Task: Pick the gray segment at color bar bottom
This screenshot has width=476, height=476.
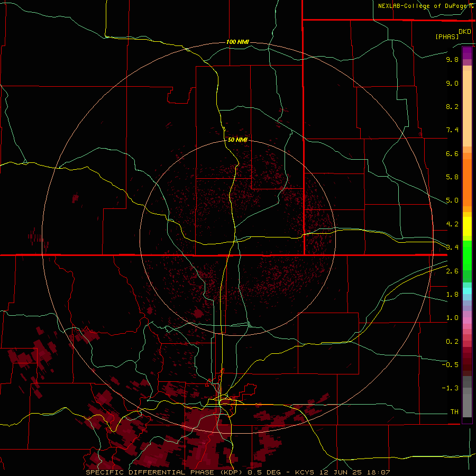Action: click(467, 406)
